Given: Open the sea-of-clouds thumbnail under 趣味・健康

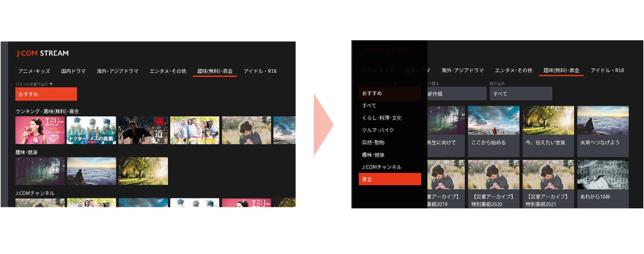Looking at the screenshot, I should tap(91, 171).
